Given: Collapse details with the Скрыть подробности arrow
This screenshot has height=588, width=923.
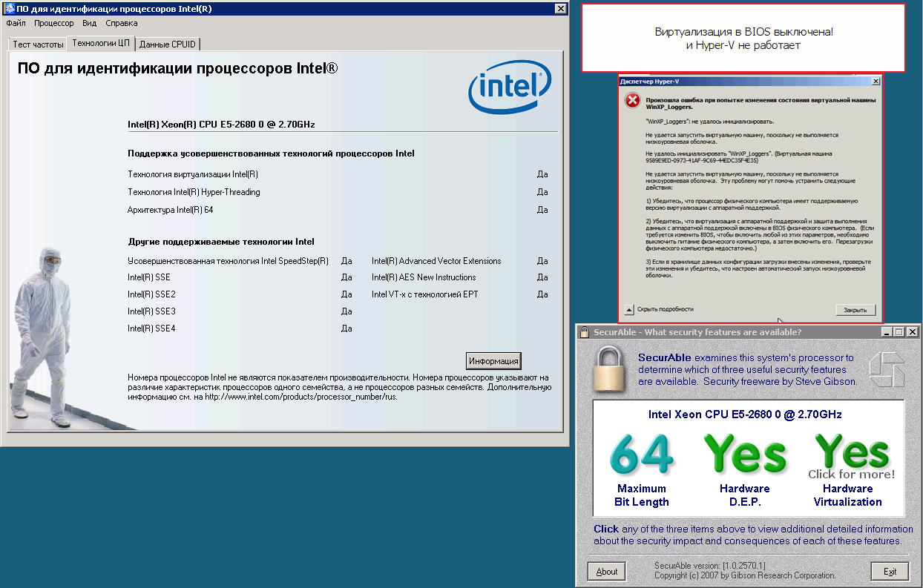Looking at the screenshot, I should tap(629, 309).
